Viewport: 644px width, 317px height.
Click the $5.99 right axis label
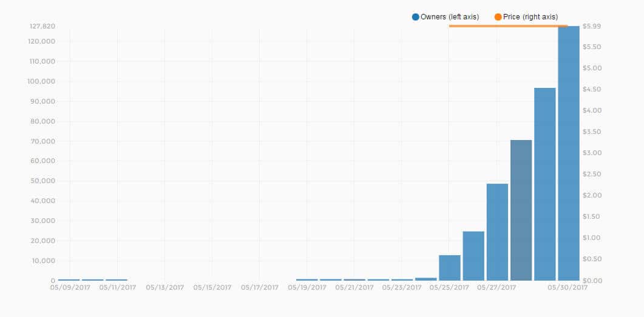coord(592,26)
